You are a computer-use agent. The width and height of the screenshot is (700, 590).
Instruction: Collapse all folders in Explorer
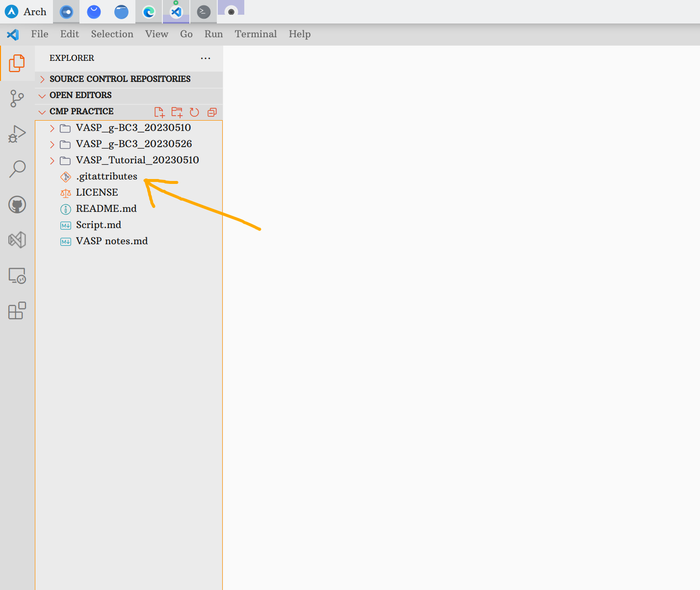tap(212, 112)
